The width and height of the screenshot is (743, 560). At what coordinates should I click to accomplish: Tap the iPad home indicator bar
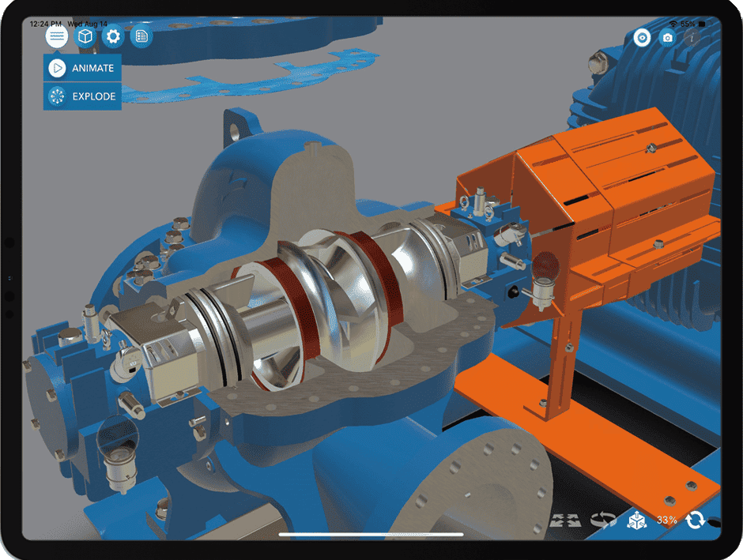pyautogui.click(x=371, y=535)
